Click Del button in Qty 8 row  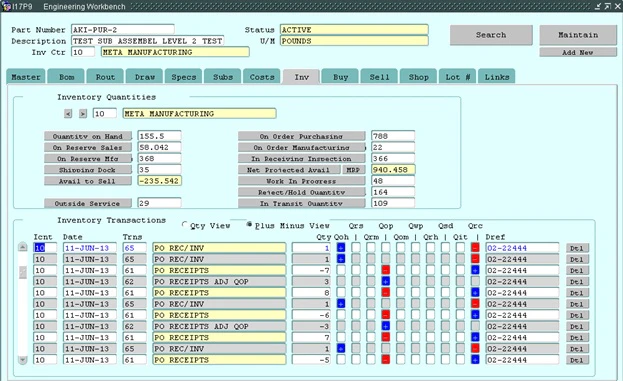[577, 293]
